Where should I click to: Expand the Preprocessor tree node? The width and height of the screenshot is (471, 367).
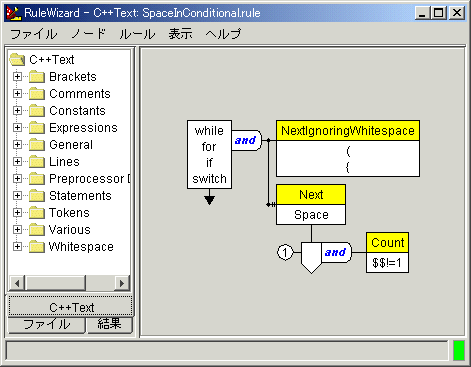(17, 179)
